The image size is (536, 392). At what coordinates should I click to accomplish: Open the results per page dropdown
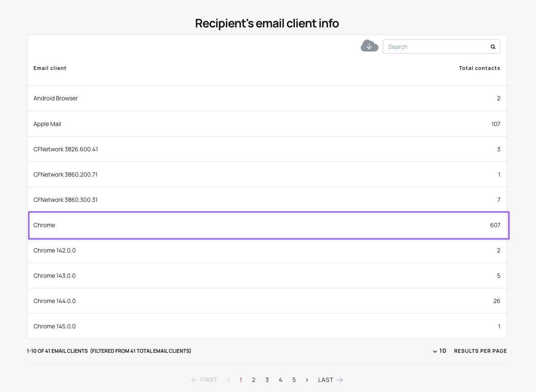[x=440, y=351]
